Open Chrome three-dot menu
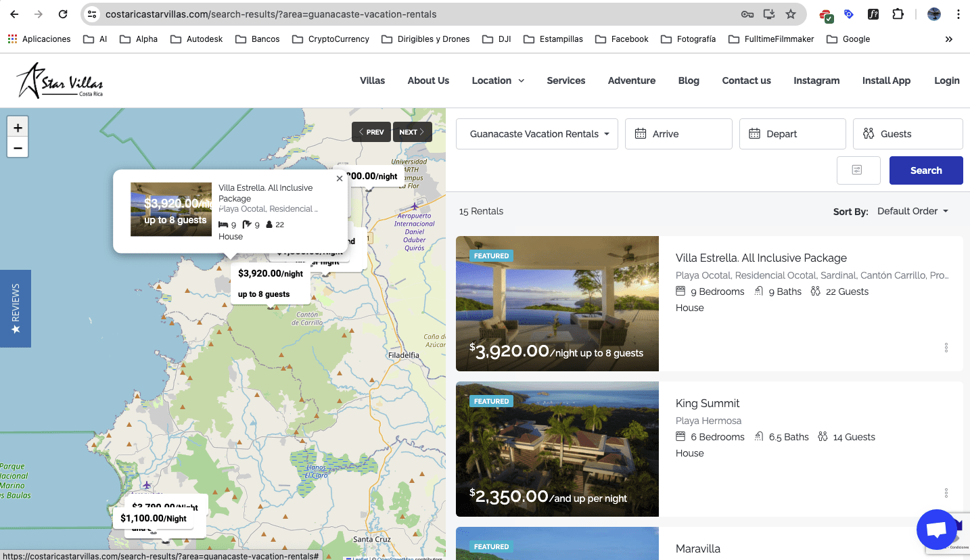 pos(959,14)
